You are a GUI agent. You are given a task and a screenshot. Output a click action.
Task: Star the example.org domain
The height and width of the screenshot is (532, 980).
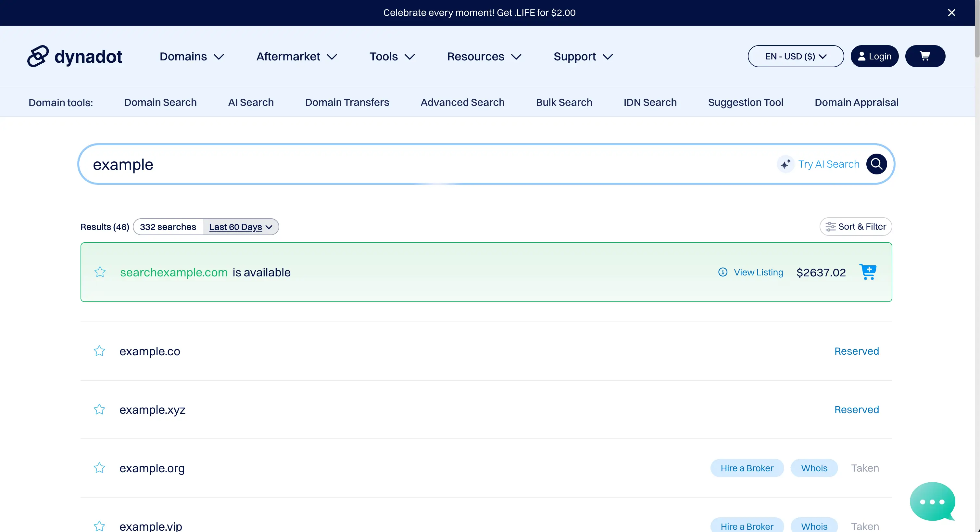99,468
